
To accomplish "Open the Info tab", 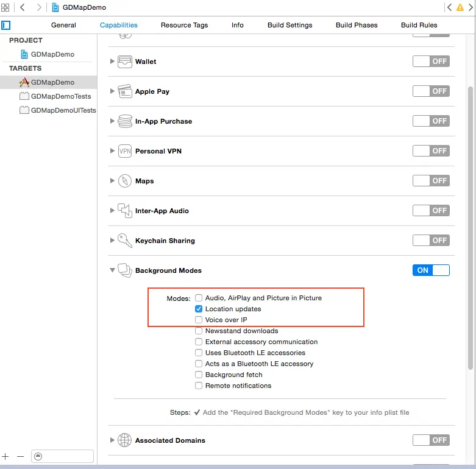I will (x=238, y=25).
